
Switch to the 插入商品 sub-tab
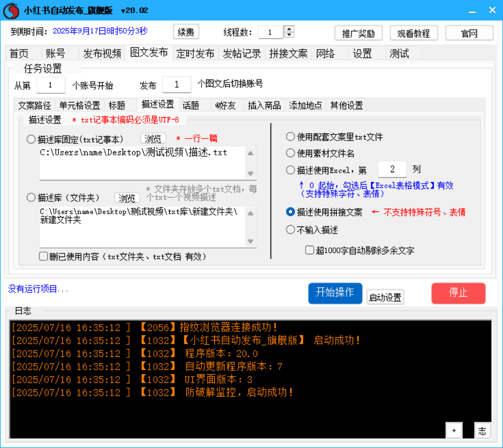pos(264,106)
